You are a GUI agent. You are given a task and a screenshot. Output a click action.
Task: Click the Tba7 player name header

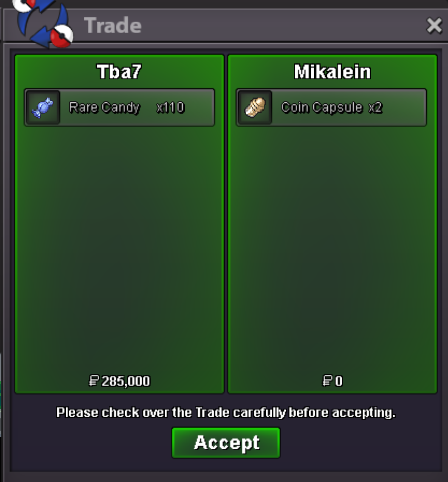click(x=119, y=72)
